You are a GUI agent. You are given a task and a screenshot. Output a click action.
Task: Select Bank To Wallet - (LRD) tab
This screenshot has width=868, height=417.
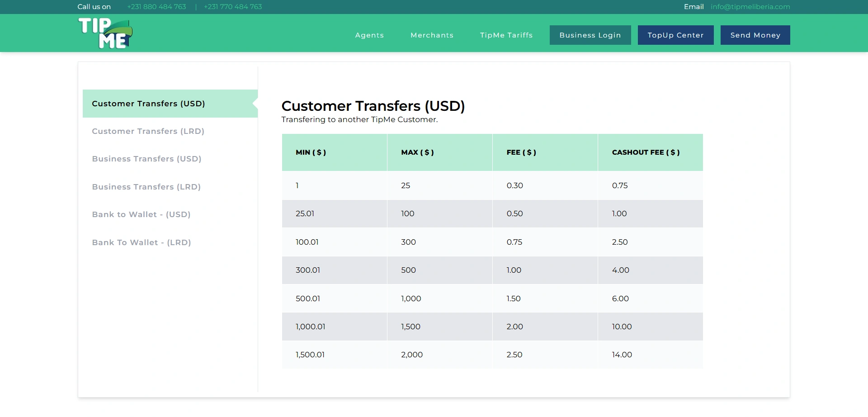point(142,242)
